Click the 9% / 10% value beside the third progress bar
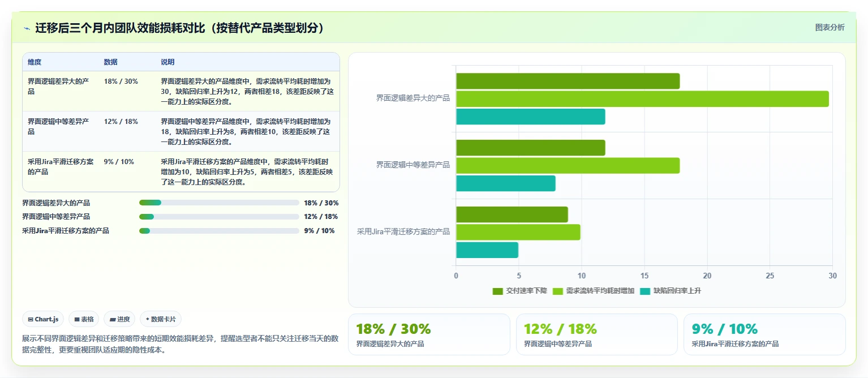868x378 pixels. click(319, 231)
